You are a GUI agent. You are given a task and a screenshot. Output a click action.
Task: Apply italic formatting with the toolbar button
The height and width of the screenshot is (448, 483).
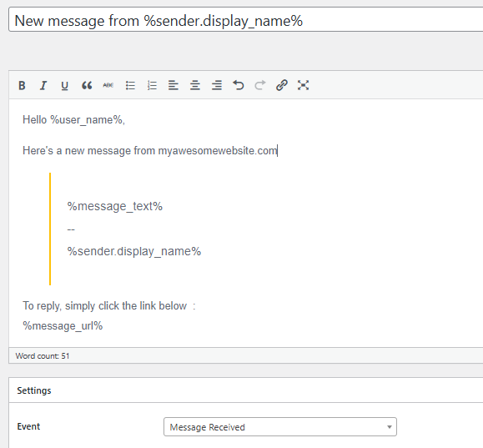point(43,85)
